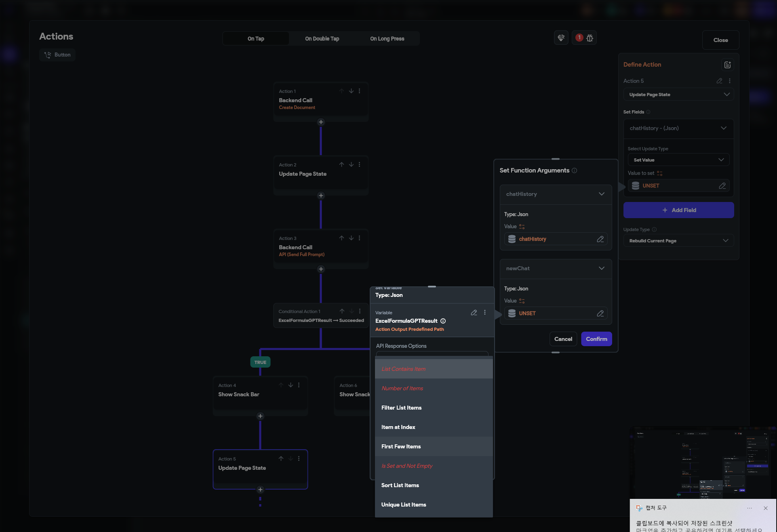Open the three-dot menu on Action 3

point(359,238)
